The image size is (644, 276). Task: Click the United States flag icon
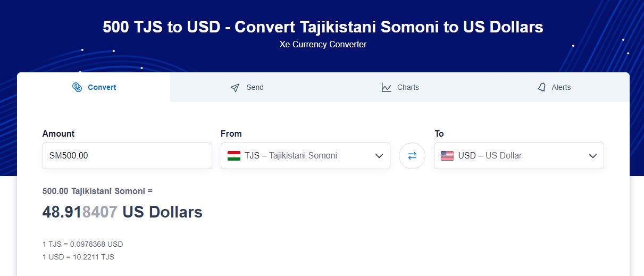(447, 156)
